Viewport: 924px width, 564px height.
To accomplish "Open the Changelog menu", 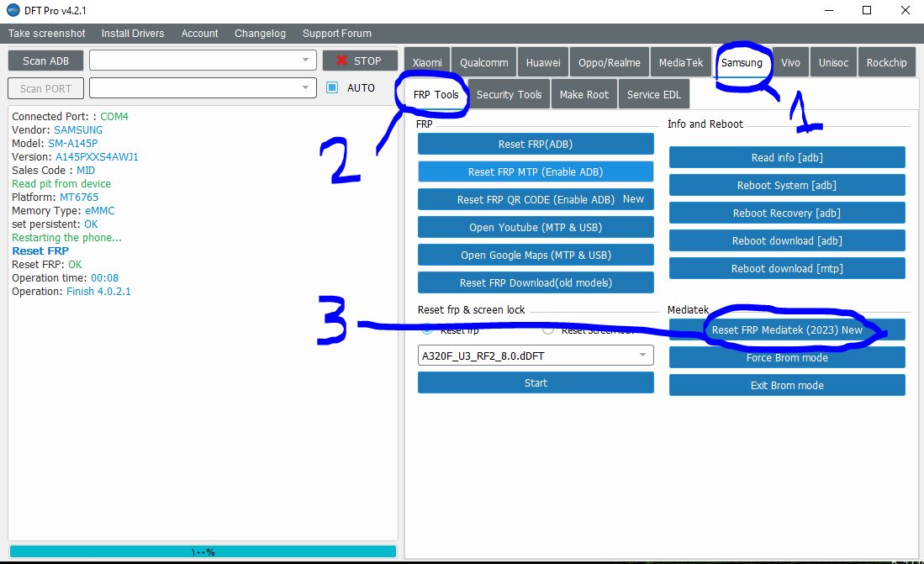I will tap(260, 34).
